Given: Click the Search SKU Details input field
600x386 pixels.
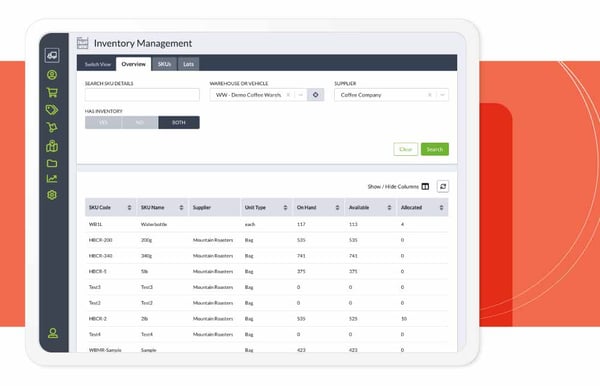Looking at the screenshot, I should [x=142, y=95].
